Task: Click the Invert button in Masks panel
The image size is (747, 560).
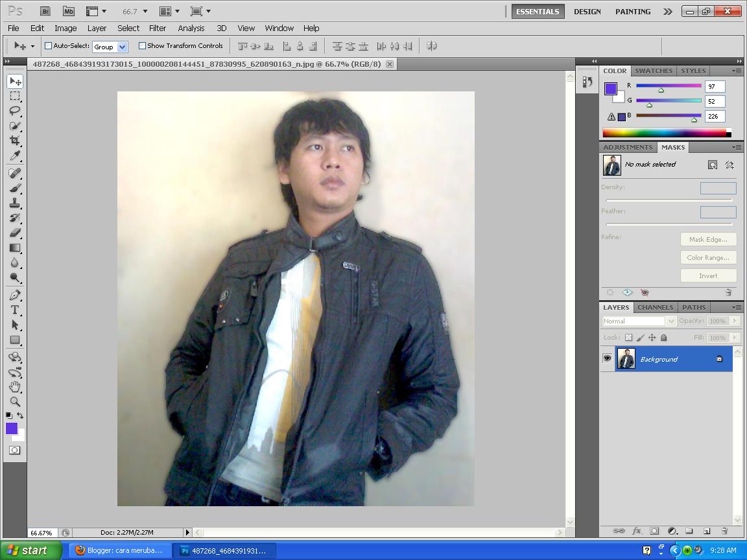Action: [708, 275]
